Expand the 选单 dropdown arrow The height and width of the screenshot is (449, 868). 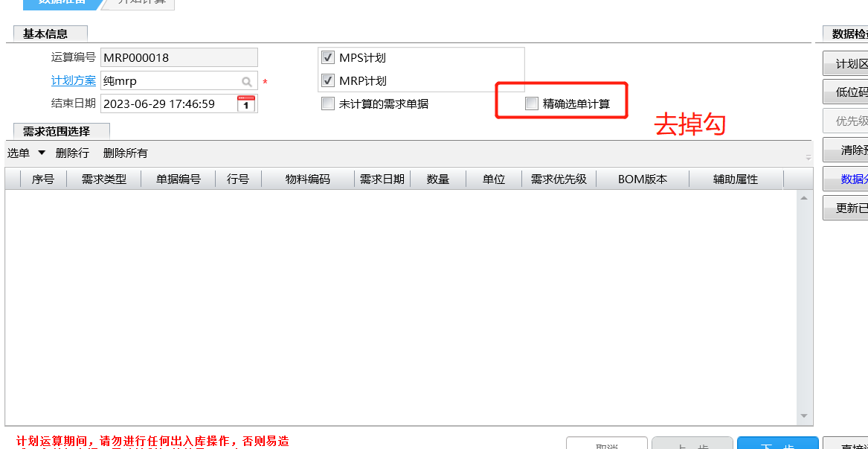click(42, 153)
